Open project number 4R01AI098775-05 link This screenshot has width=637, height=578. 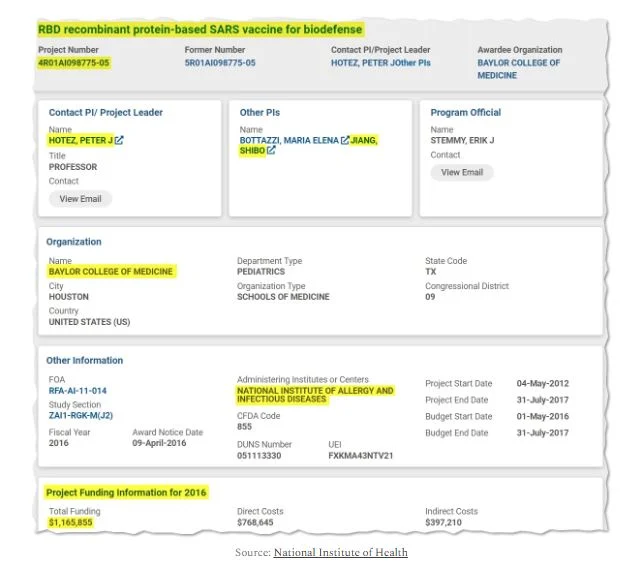point(74,63)
